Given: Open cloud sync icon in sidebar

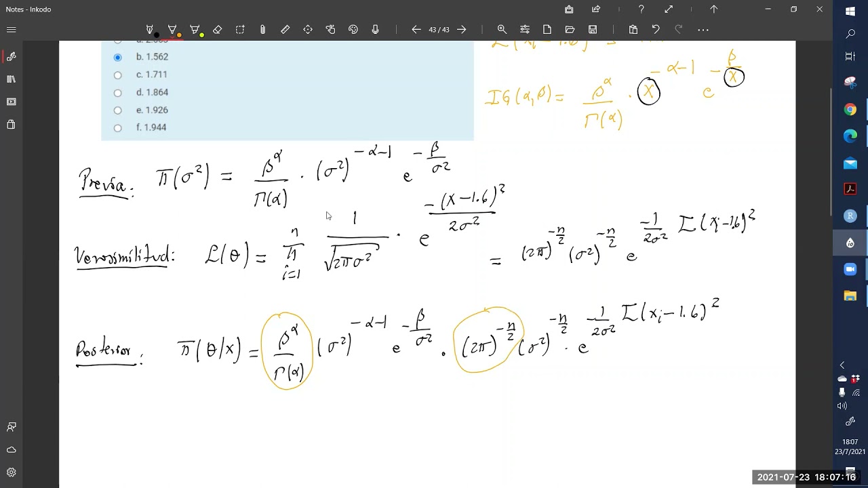Looking at the screenshot, I should 11,450.
